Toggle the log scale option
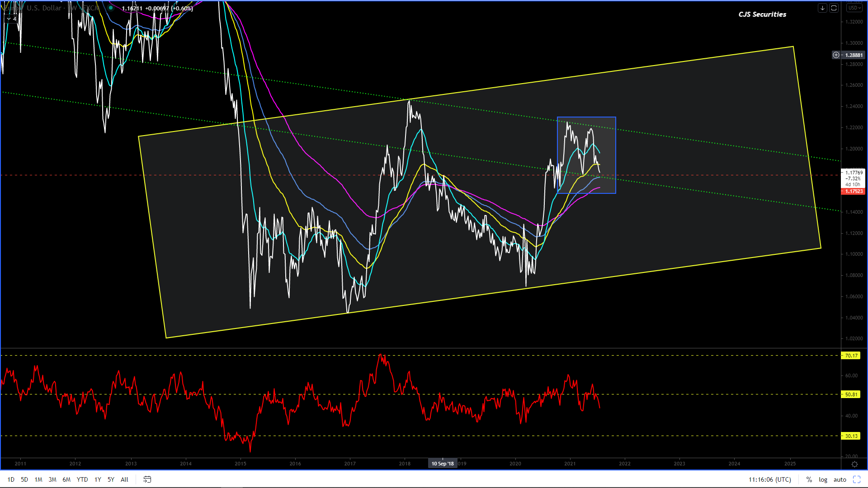This screenshot has height=488, width=868. pos(823,479)
